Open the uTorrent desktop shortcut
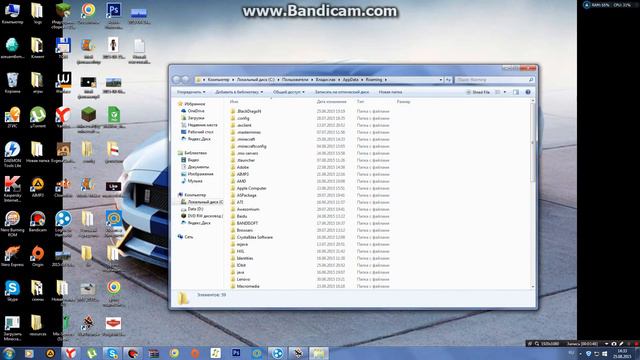640x360 pixels. [38, 117]
